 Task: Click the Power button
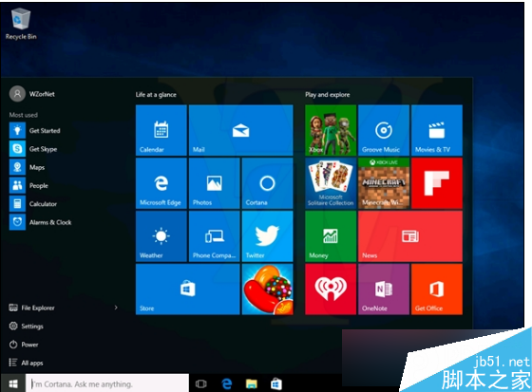click(x=24, y=345)
